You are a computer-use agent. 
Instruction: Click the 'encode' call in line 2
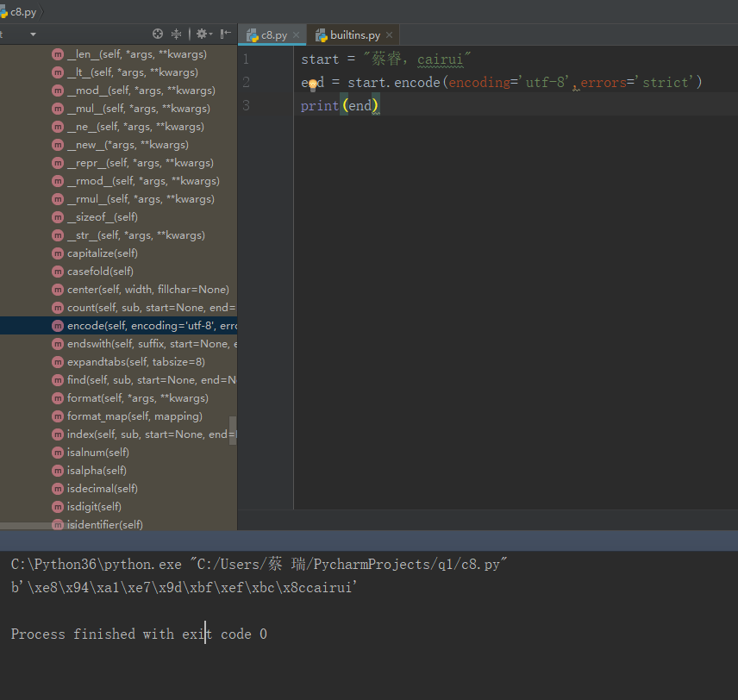tap(417, 83)
